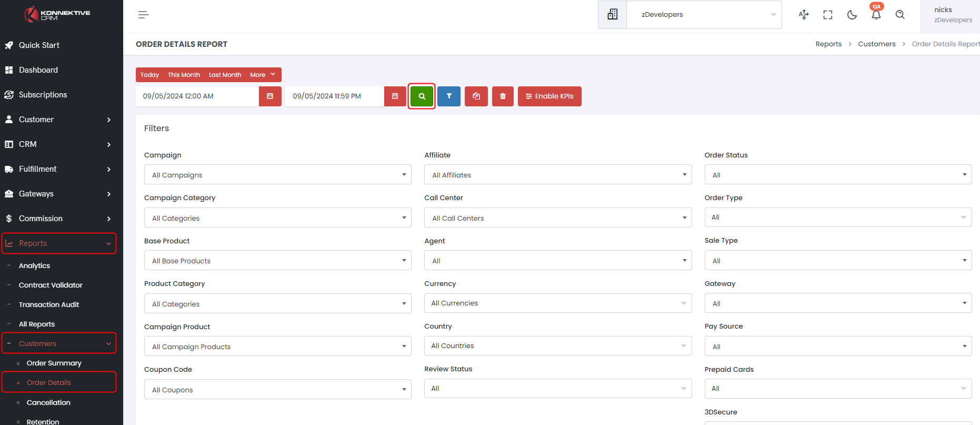
Task: Open the notifications bell
Action: [x=876, y=15]
